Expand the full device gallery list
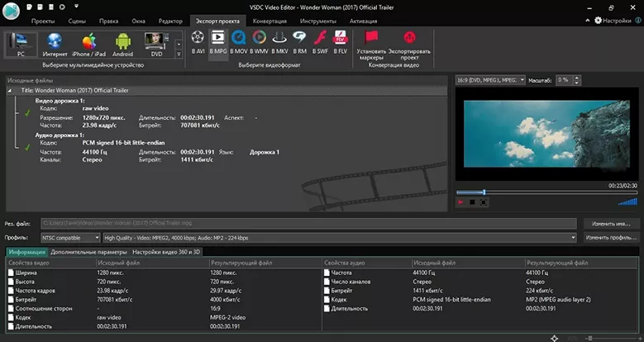The image size is (644, 342). point(179,54)
